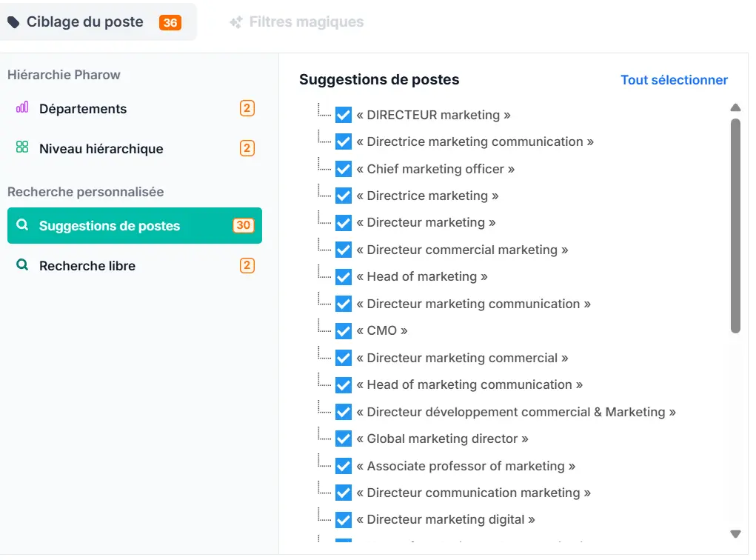This screenshot has width=756, height=560.
Task: Click the sparkle icon for Filtres magiques
Action: [236, 22]
